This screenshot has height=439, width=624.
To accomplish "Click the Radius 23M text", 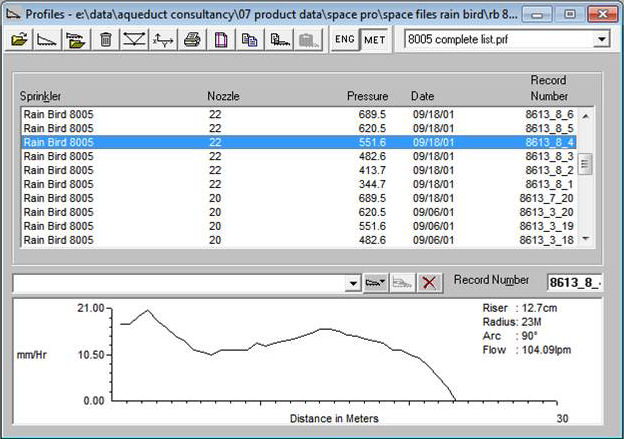I will pyautogui.click(x=512, y=322).
